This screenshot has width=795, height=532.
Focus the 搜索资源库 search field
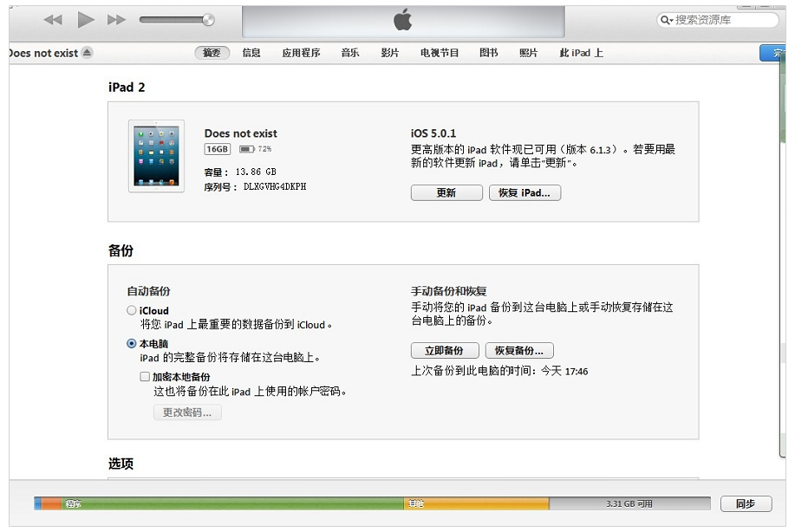718,20
